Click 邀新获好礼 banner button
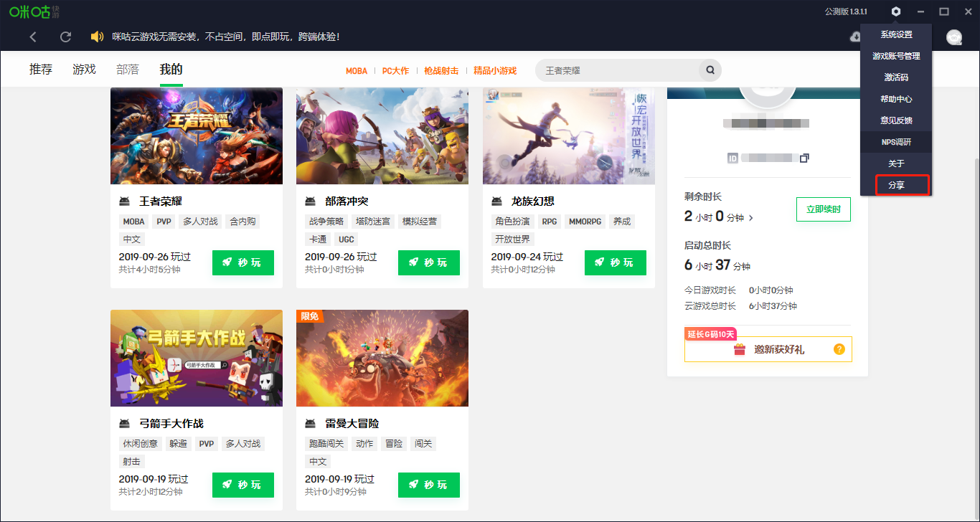The image size is (980, 522). pyautogui.click(x=768, y=349)
